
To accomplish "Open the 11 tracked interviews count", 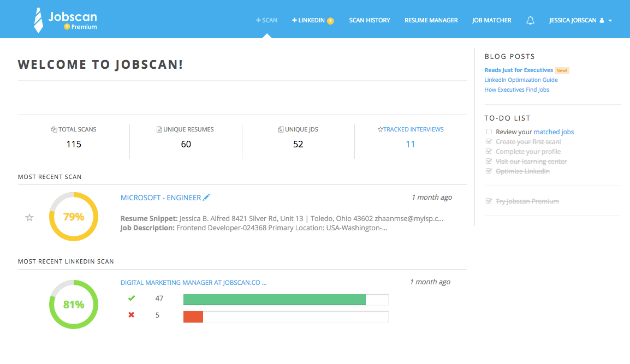I will click(x=410, y=144).
